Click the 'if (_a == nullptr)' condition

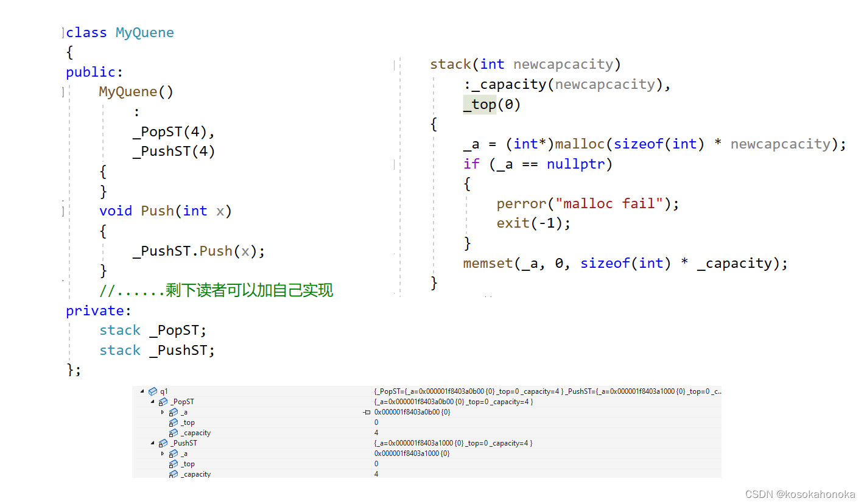[x=538, y=164]
